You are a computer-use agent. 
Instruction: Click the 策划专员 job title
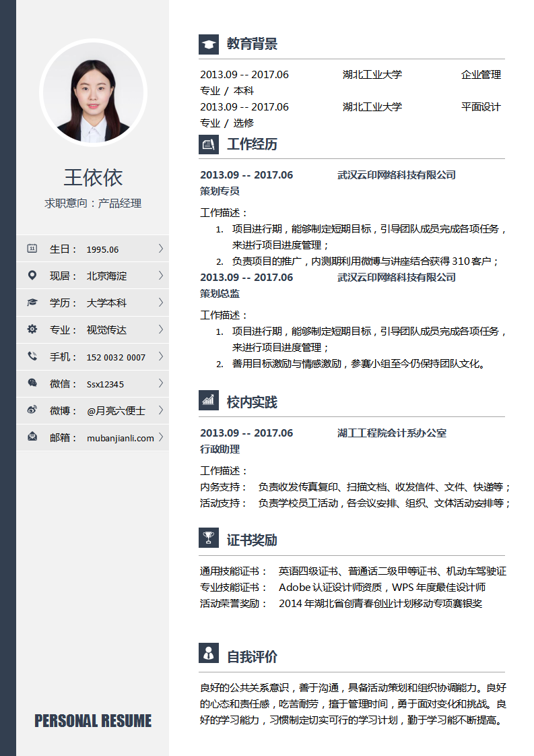pos(220,191)
